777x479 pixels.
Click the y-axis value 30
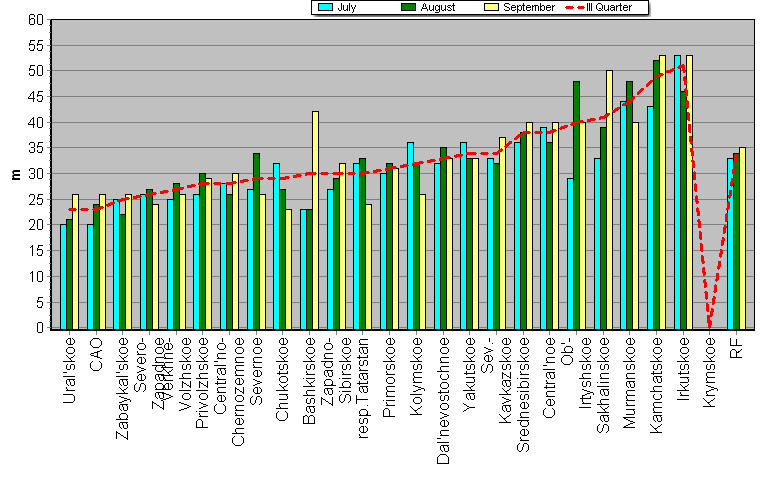pyautogui.click(x=36, y=174)
